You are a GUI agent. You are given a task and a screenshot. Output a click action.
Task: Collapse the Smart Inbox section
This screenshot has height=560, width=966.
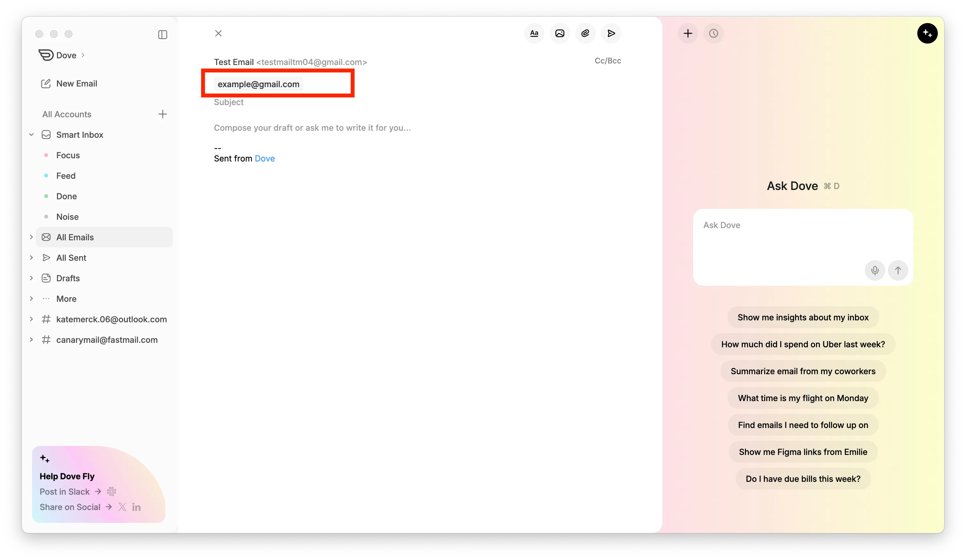coord(31,135)
